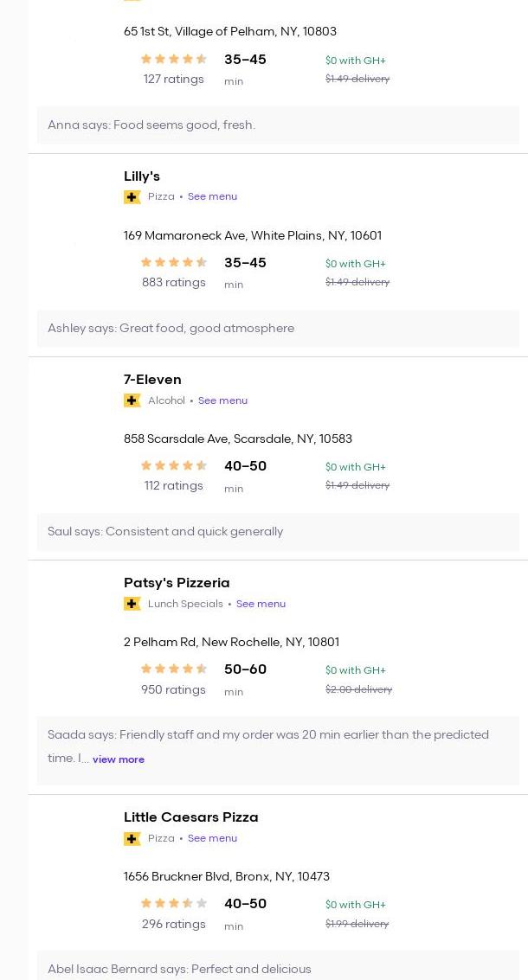Click the star rating above 296 ratings
The height and width of the screenshot is (980, 528).
(x=173, y=904)
